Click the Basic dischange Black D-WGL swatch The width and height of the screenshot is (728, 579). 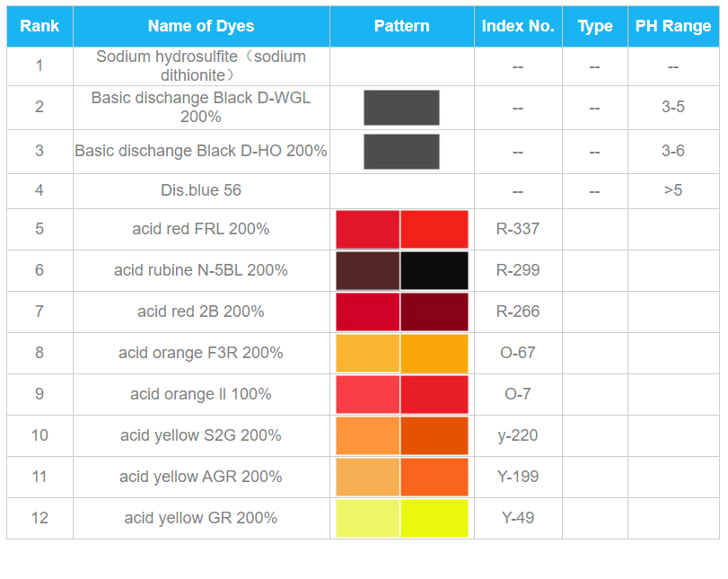(401, 108)
